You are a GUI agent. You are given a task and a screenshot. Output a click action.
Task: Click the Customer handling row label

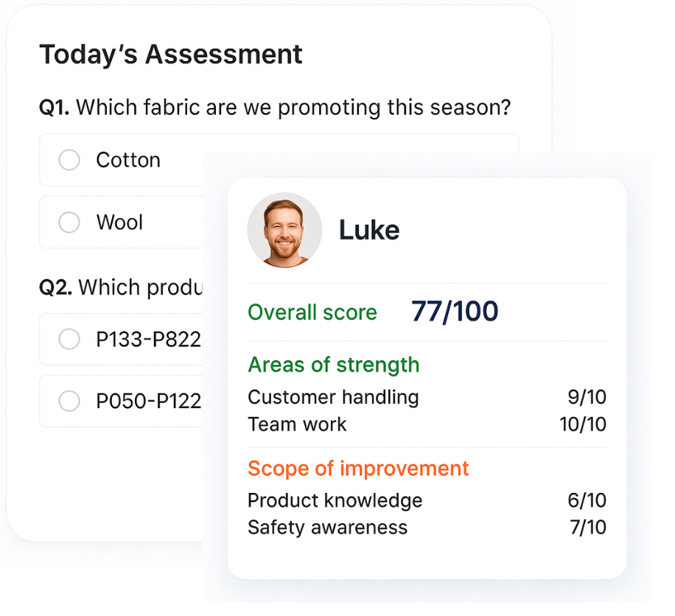pyautogui.click(x=333, y=398)
